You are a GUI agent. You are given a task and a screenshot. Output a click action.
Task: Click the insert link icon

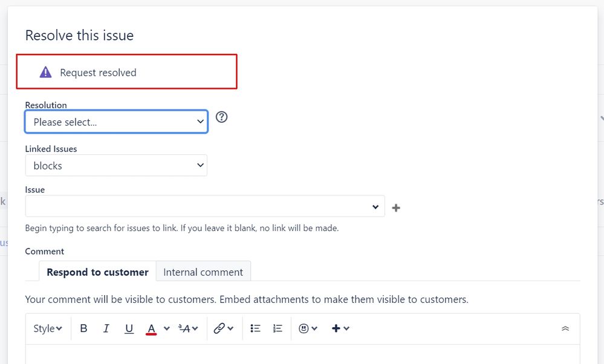(x=219, y=328)
